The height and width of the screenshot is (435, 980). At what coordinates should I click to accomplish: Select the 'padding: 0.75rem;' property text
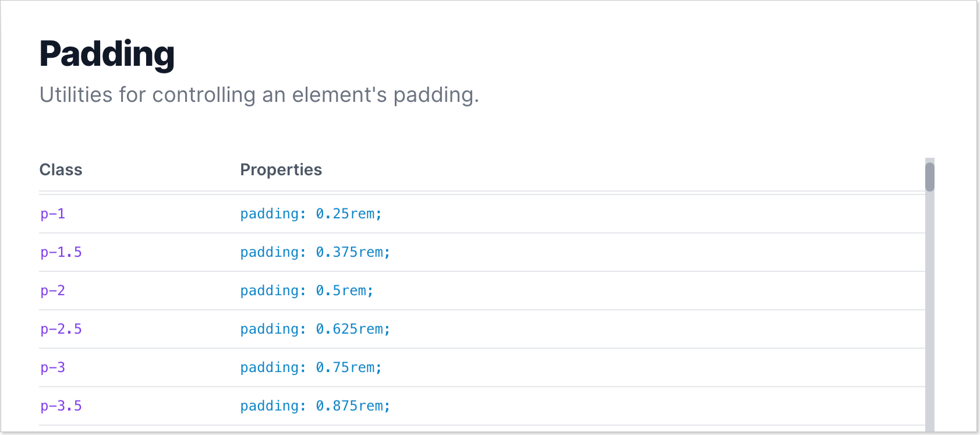pos(311,367)
